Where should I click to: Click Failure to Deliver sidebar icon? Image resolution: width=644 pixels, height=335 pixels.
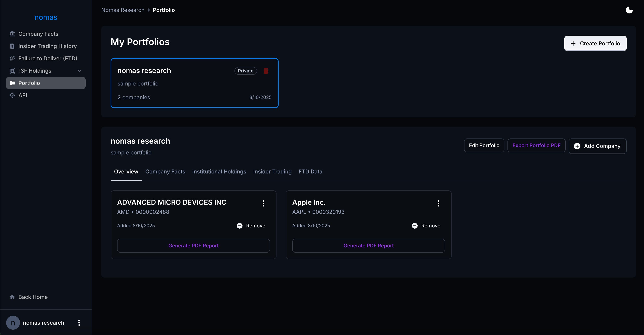12,58
